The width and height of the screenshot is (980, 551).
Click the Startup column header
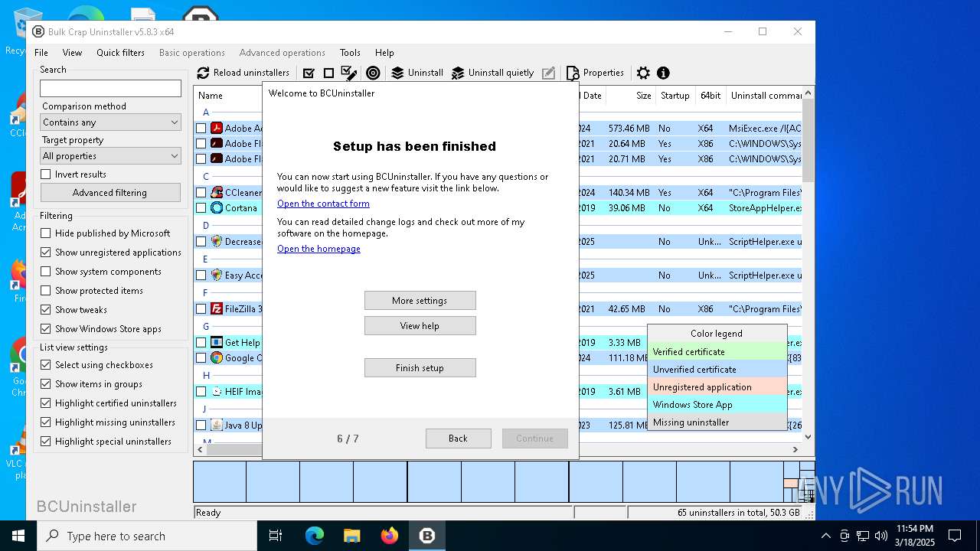(675, 96)
